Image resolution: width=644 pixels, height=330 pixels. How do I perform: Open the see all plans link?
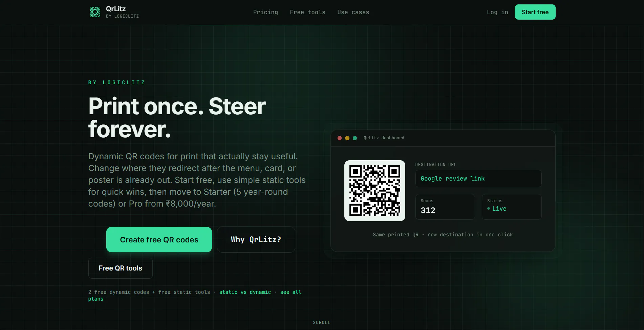(291, 292)
